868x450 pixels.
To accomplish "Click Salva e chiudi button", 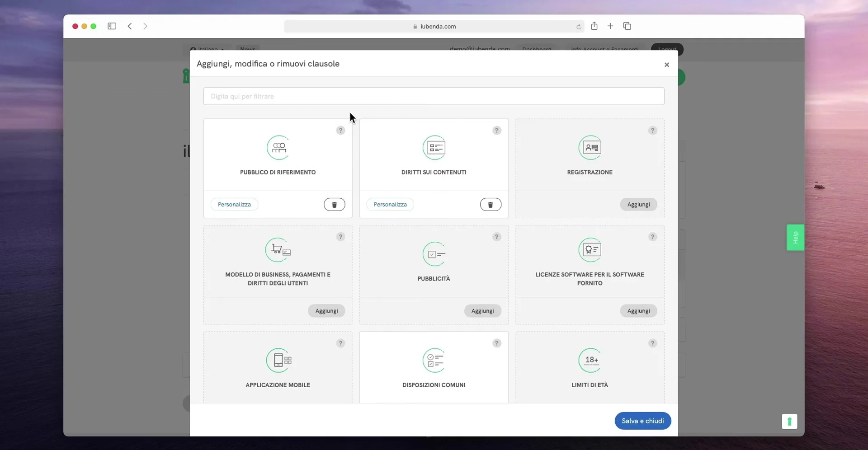I will pos(643,421).
